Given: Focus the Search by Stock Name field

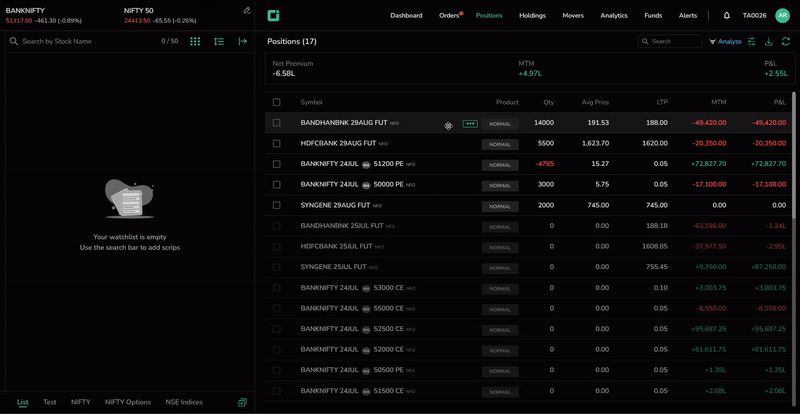Looking at the screenshot, I should [87, 41].
